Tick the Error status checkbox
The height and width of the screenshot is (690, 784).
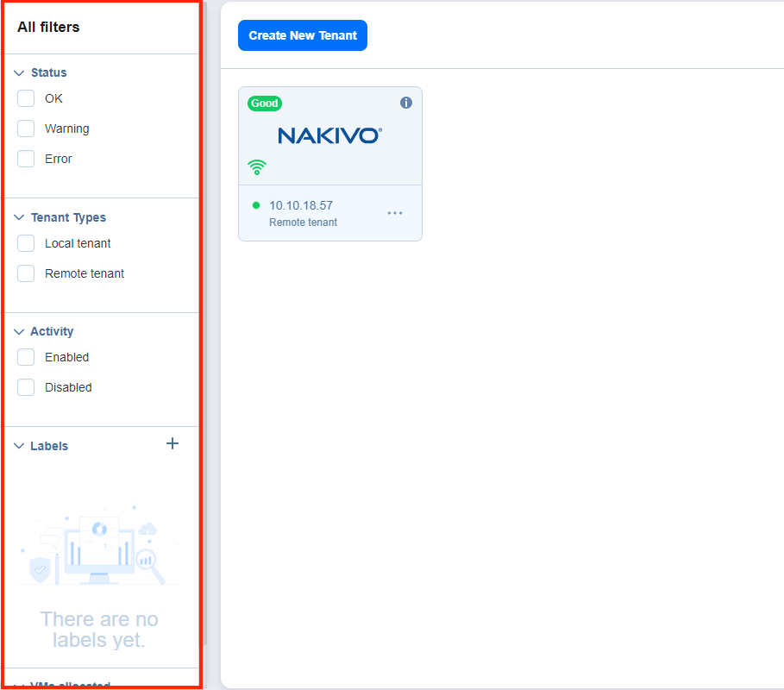tap(27, 159)
